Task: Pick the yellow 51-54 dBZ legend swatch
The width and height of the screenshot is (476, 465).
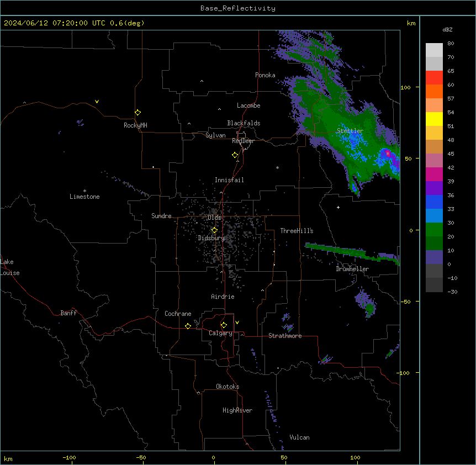Action: pyautogui.click(x=434, y=119)
